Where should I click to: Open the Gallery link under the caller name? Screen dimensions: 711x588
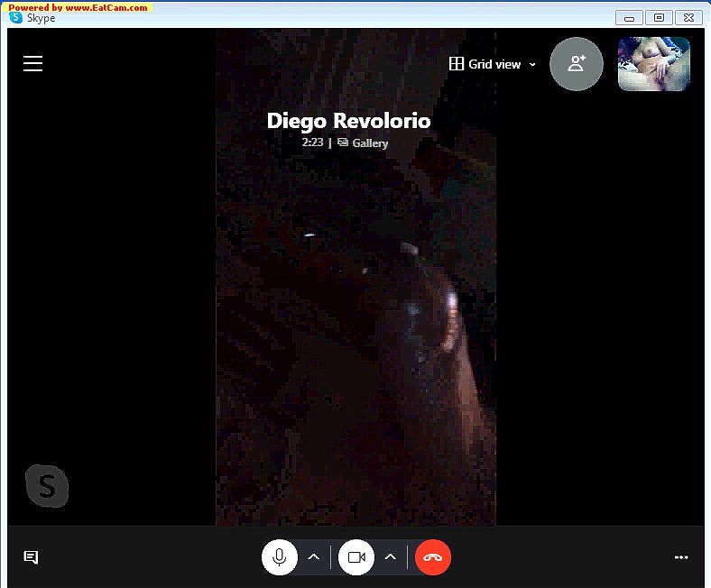(x=364, y=142)
